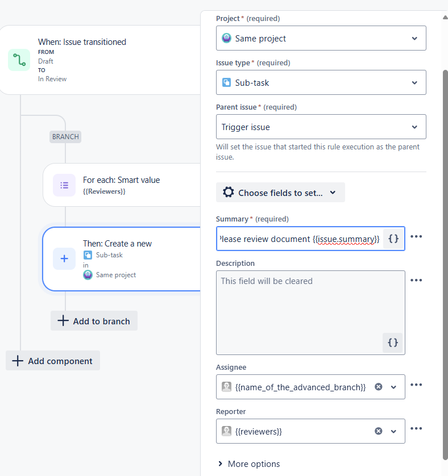The height and width of the screenshot is (476, 448).
Task: Expand the More options section
Action: click(x=248, y=464)
